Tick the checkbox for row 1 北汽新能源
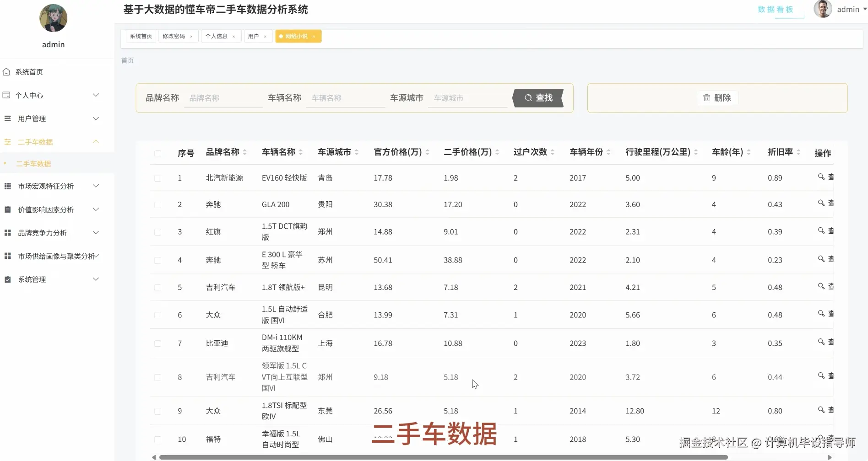The height and width of the screenshot is (461, 868). tap(158, 178)
